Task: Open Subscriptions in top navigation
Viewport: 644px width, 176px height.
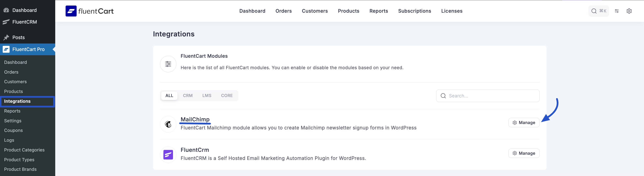Action: pos(414,11)
